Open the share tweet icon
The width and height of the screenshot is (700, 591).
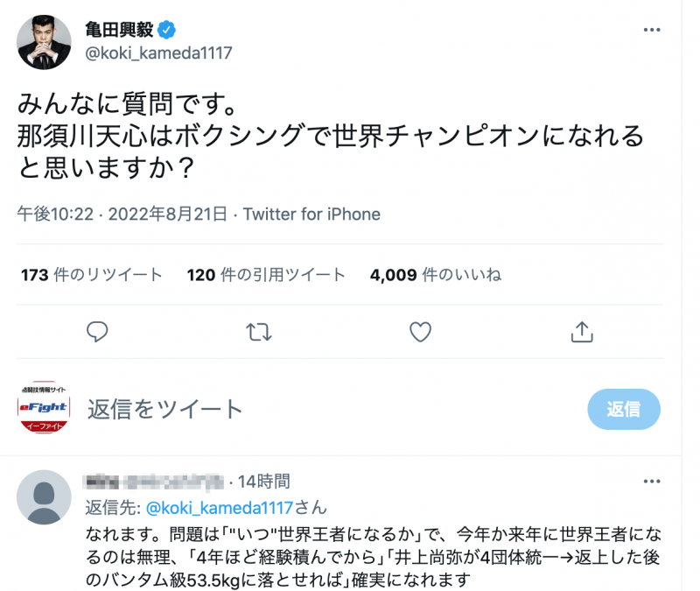tap(582, 331)
